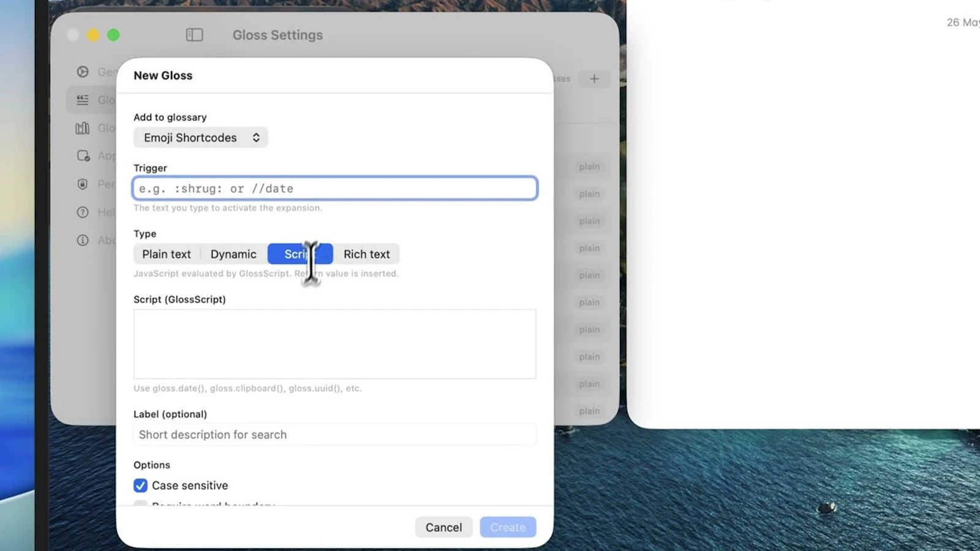Cancel the New Gloss dialog
This screenshot has width=980, height=551.
[x=444, y=527]
